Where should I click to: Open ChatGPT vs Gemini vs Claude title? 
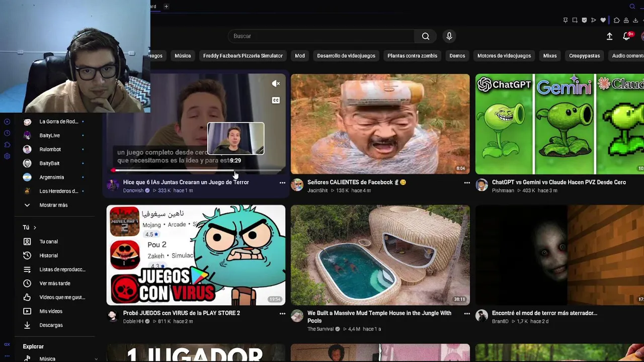[x=559, y=183]
